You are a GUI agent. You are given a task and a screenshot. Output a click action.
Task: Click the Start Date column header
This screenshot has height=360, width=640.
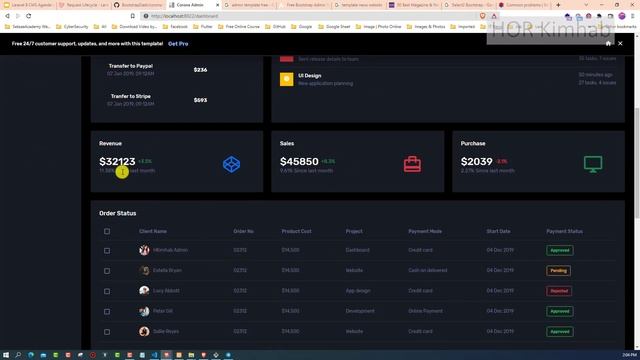click(498, 231)
